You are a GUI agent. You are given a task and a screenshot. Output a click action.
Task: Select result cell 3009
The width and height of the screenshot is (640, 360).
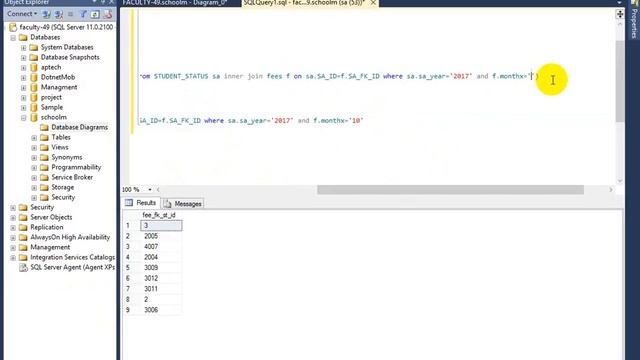point(161,268)
